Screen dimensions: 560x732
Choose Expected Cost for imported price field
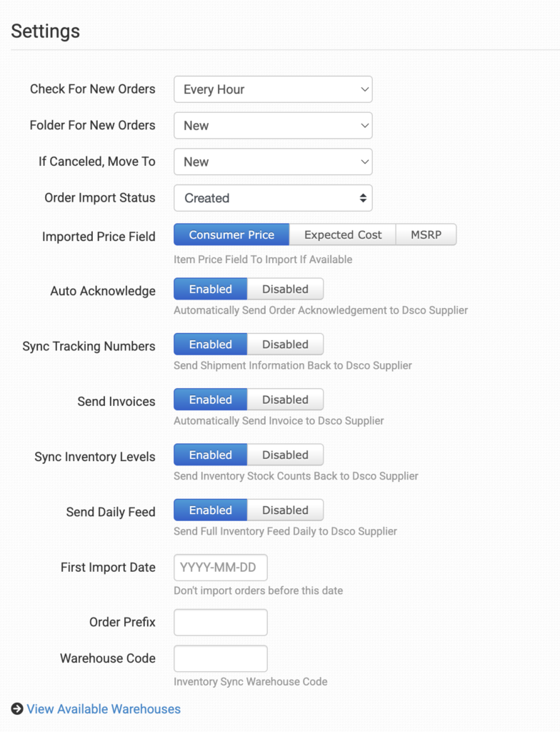click(343, 234)
